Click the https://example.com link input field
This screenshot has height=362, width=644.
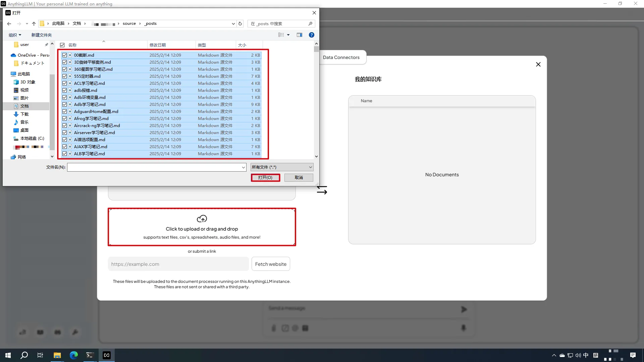click(x=178, y=264)
